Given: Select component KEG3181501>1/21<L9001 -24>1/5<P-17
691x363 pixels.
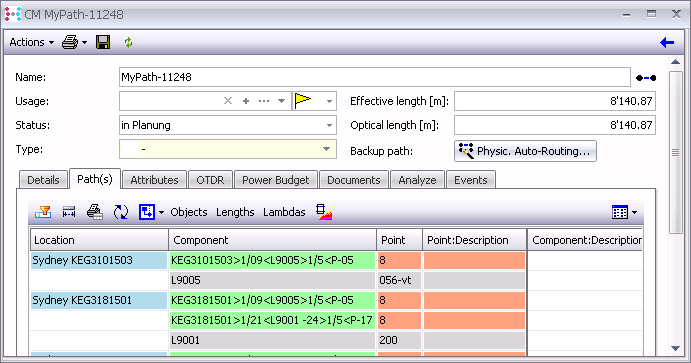Looking at the screenshot, I should click(x=272, y=320).
